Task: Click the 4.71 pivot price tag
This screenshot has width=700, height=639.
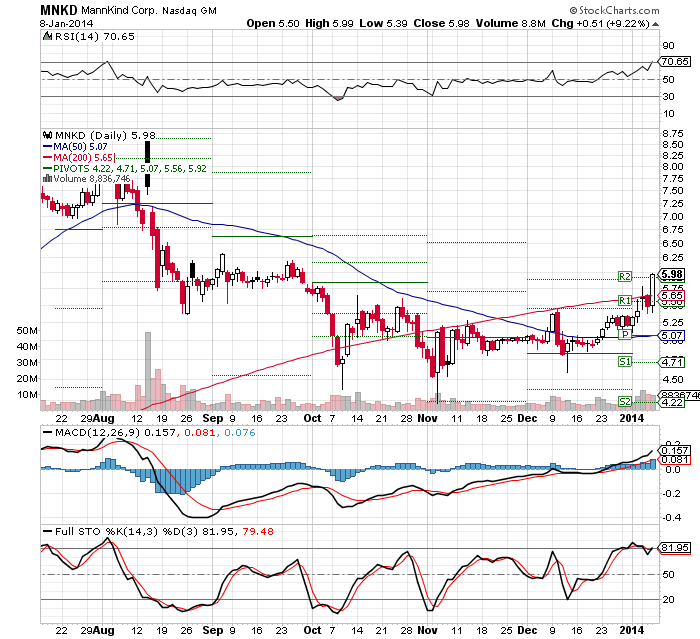Action: [672, 362]
